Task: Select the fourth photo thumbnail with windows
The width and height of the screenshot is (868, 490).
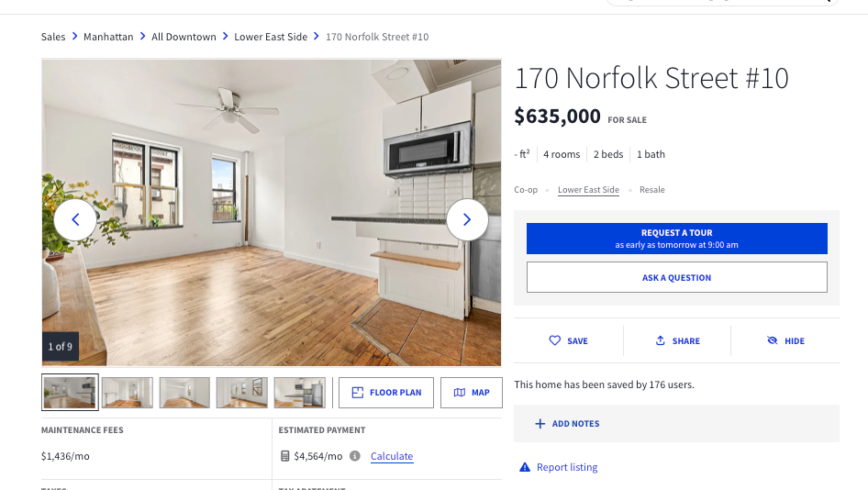Action: pos(242,393)
